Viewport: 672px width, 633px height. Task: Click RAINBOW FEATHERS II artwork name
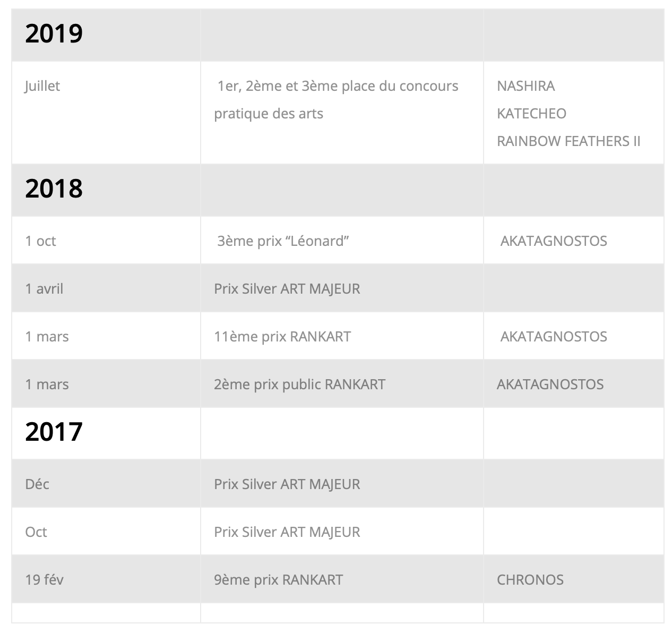tap(568, 141)
